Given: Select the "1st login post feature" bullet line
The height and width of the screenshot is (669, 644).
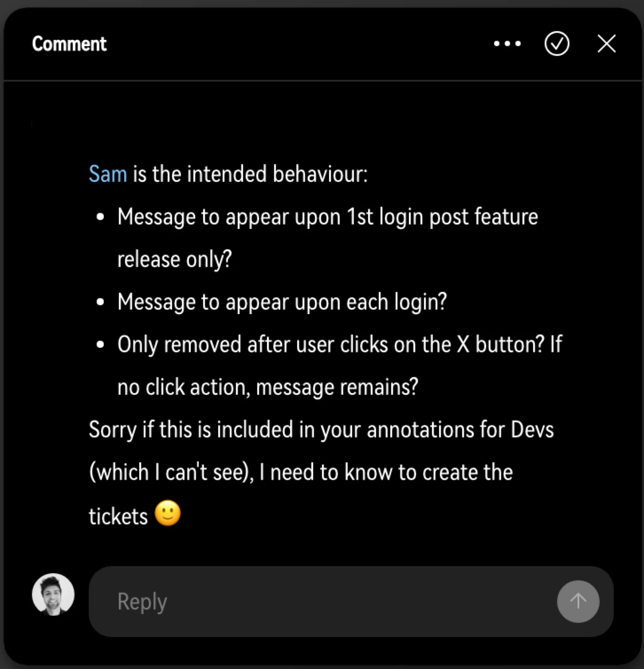Looking at the screenshot, I should (328, 217).
